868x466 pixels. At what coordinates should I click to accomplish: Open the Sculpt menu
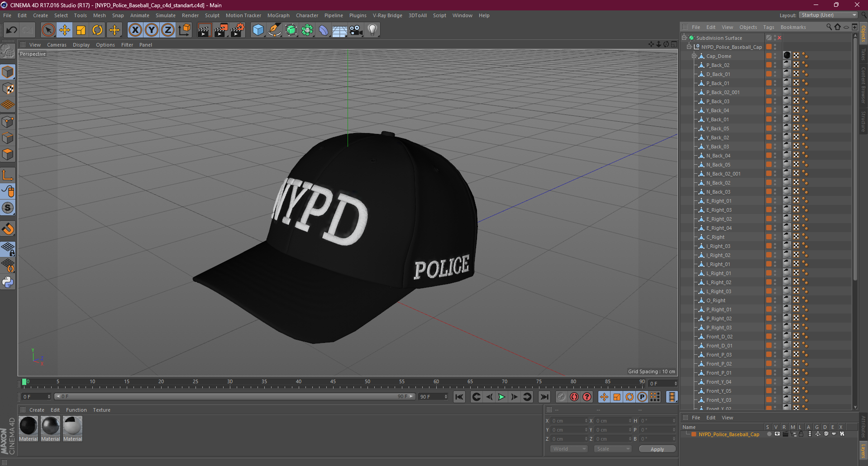click(212, 15)
